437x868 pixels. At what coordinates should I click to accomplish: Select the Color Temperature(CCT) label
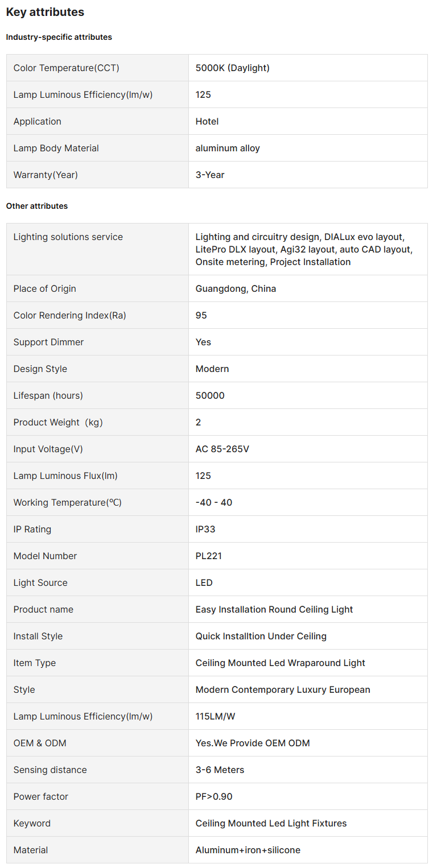pos(66,68)
